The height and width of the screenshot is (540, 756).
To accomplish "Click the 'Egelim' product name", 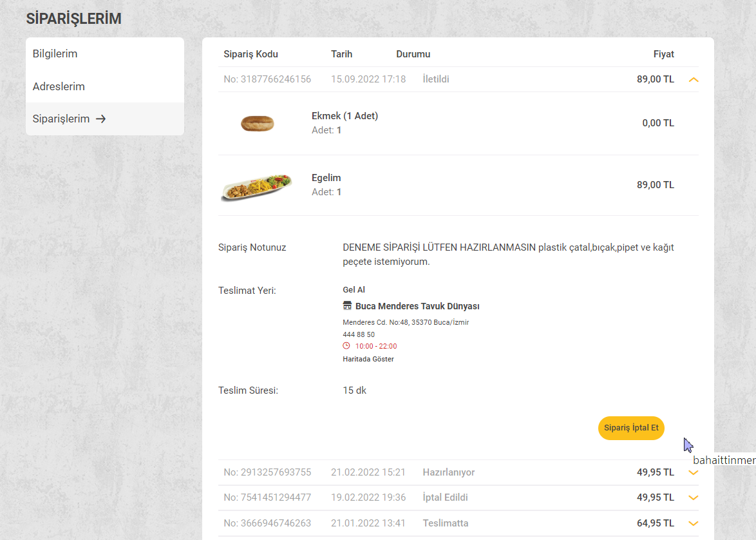I will tap(326, 178).
